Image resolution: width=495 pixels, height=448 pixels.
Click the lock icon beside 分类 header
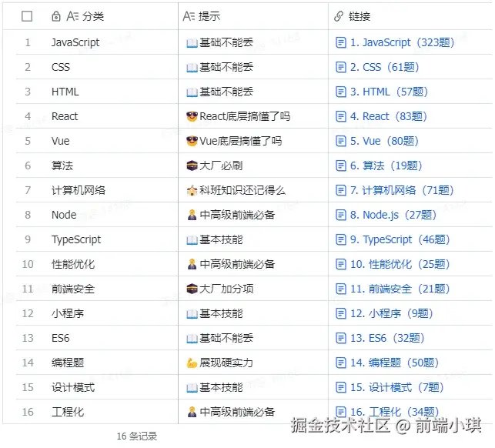(x=56, y=16)
